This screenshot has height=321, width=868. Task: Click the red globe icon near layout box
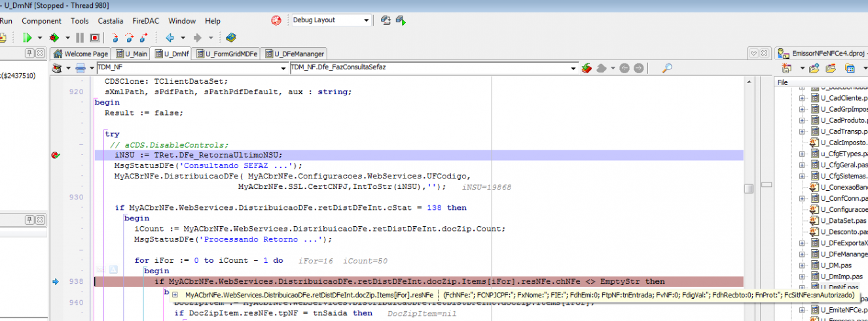(x=276, y=20)
